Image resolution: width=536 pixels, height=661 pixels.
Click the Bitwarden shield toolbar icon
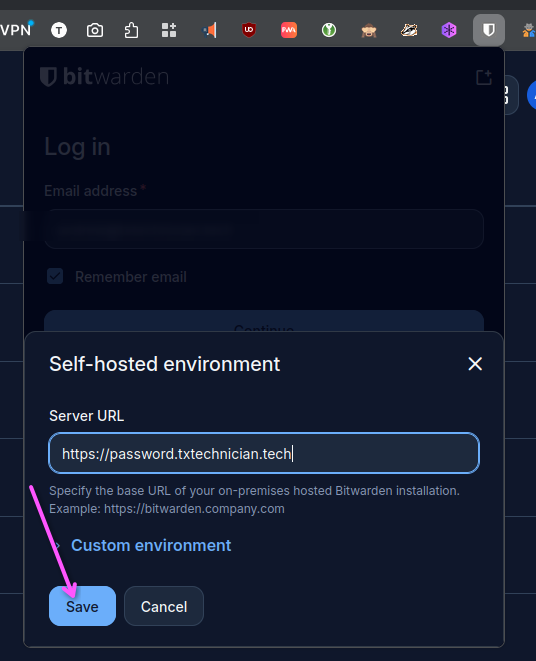489,30
